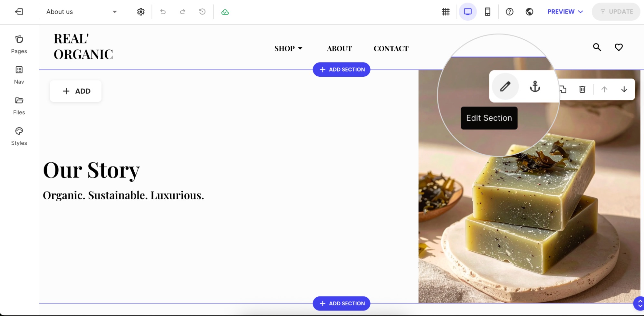Open the Styles panel

point(19,137)
